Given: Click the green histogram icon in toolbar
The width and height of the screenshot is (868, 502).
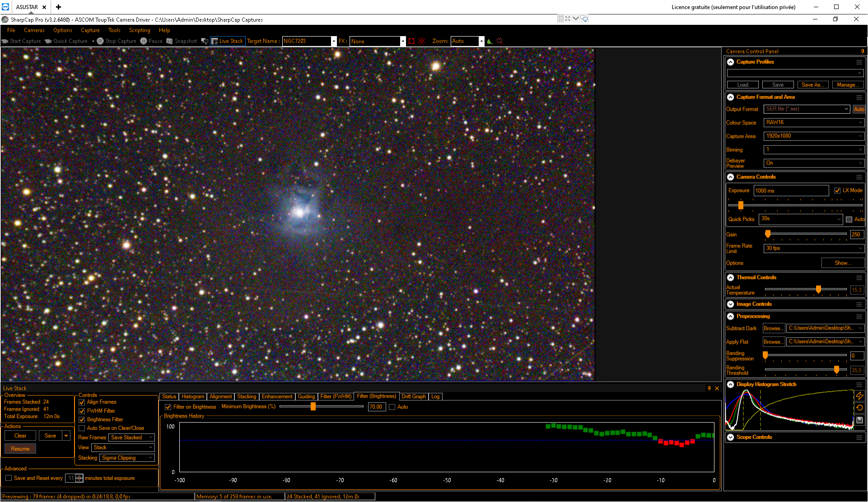Looking at the screenshot, I should pyautogui.click(x=490, y=41).
